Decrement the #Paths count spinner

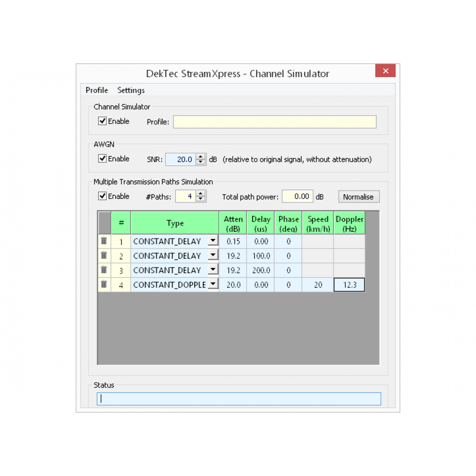tap(201, 199)
